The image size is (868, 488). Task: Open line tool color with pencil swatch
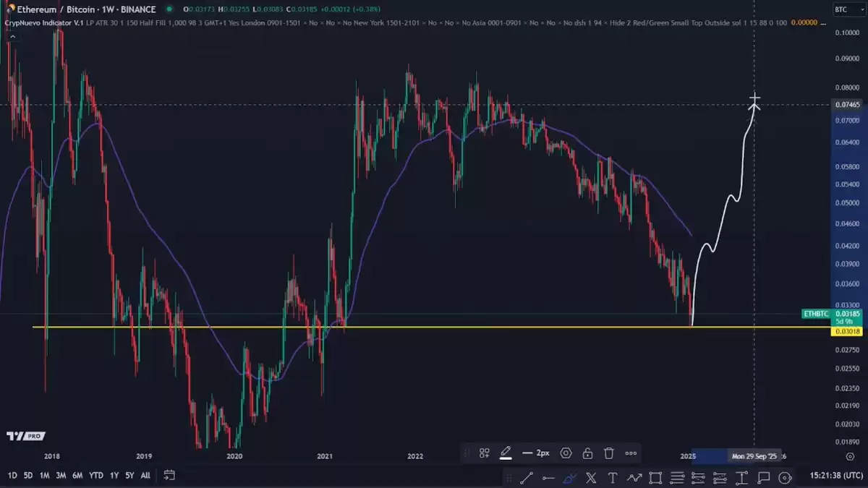(506, 453)
